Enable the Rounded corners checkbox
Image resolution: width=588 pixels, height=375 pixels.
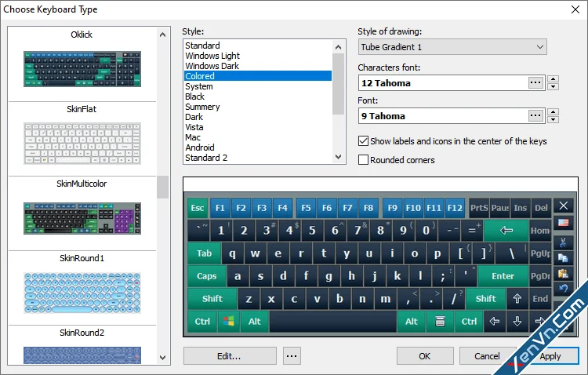pos(363,160)
